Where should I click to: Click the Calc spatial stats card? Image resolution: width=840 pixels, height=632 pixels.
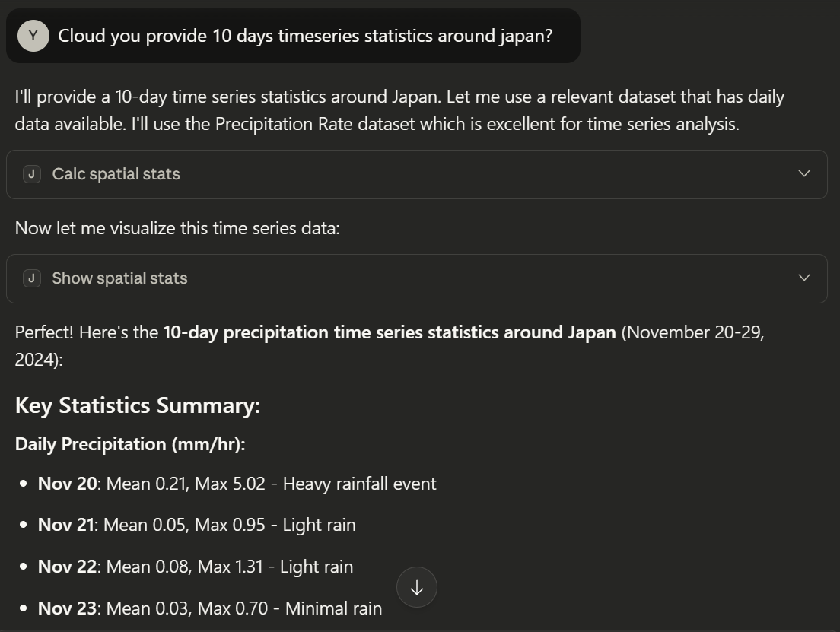click(418, 173)
